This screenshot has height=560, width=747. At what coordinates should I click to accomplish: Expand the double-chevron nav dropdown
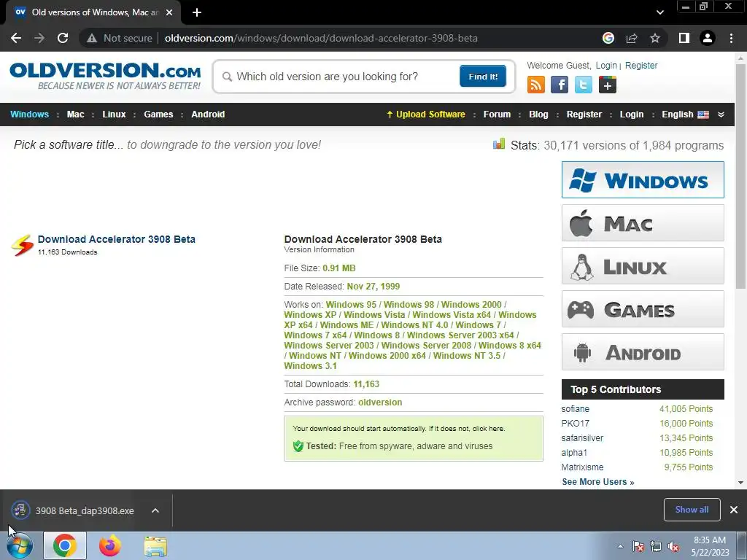[721, 114]
